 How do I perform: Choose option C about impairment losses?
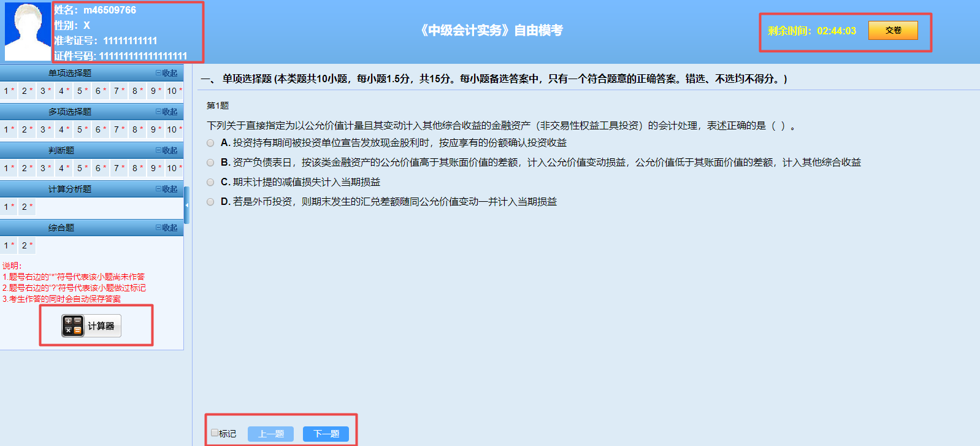click(210, 182)
